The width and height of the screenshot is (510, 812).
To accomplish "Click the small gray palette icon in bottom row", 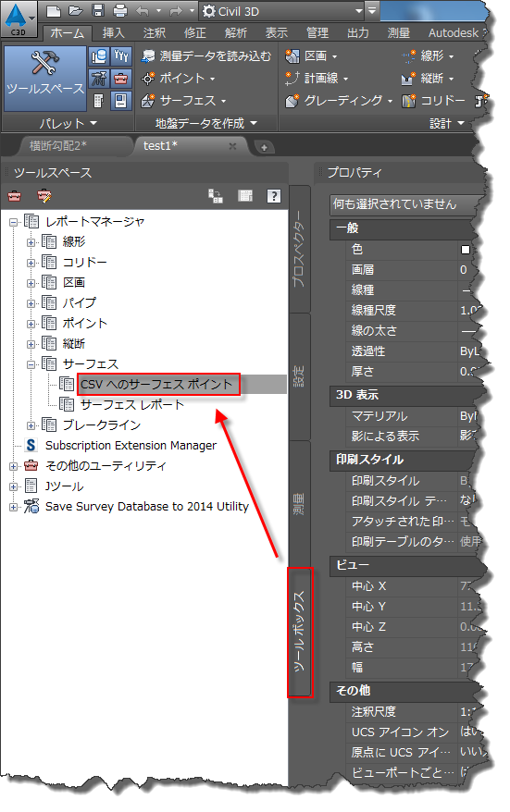I will click(99, 101).
